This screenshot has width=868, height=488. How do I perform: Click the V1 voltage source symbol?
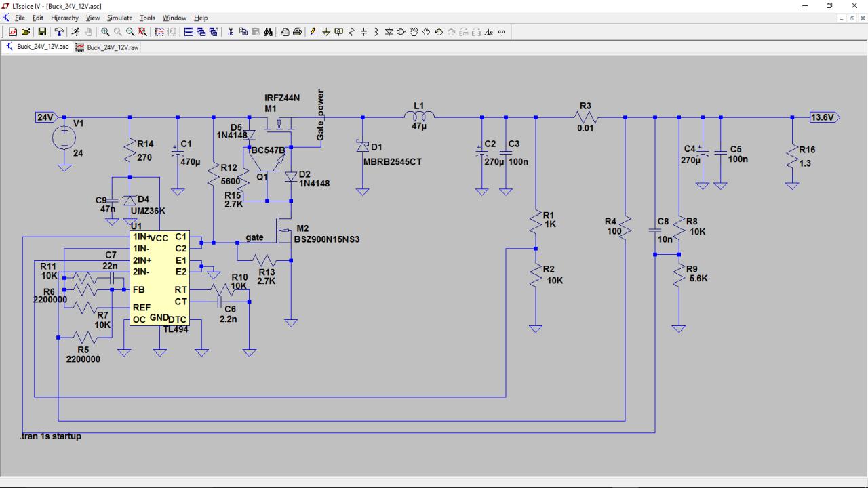click(64, 138)
